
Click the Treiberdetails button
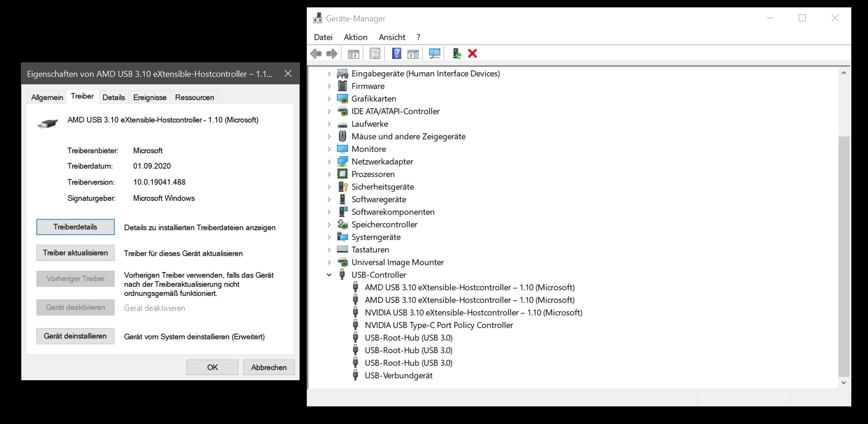click(75, 227)
